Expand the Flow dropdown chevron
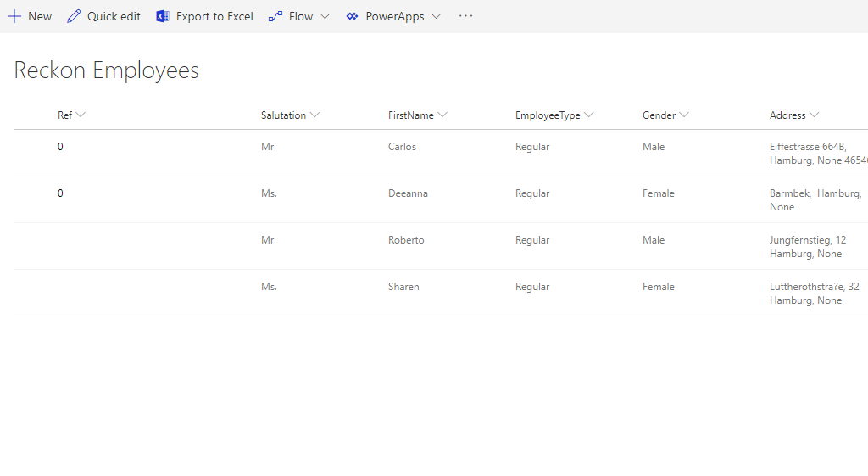868x476 pixels. (x=325, y=16)
